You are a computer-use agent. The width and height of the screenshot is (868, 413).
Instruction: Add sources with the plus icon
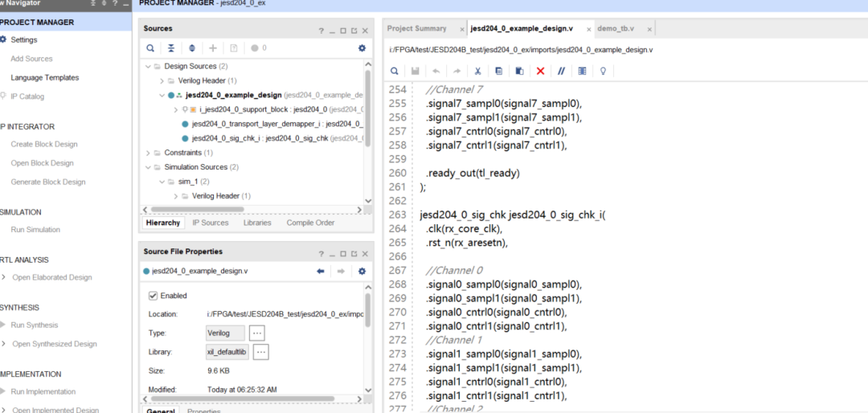pyautogui.click(x=212, y=49)
